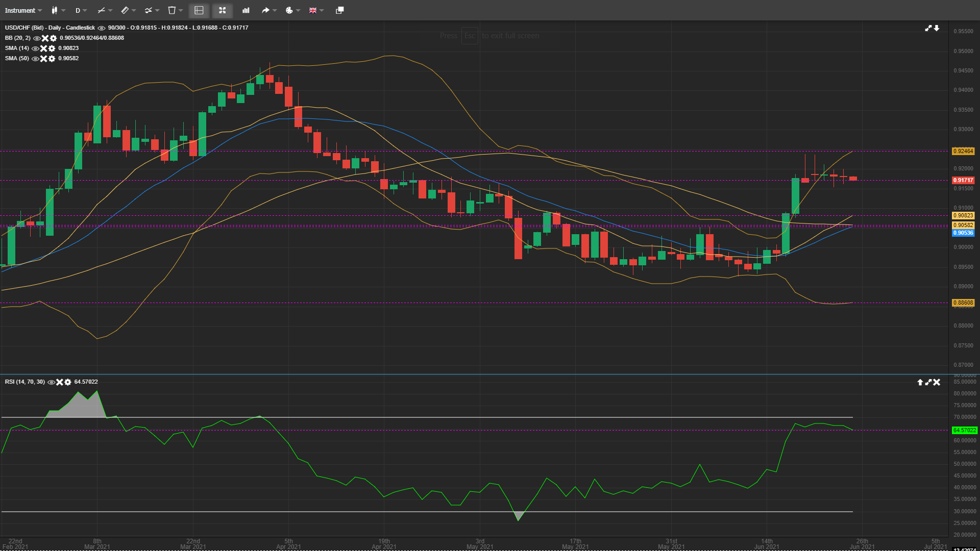Click the 0.95000 price axis label
Viewport: 980px width, 551px height.
pyautogui.click(x=964, y=51)
